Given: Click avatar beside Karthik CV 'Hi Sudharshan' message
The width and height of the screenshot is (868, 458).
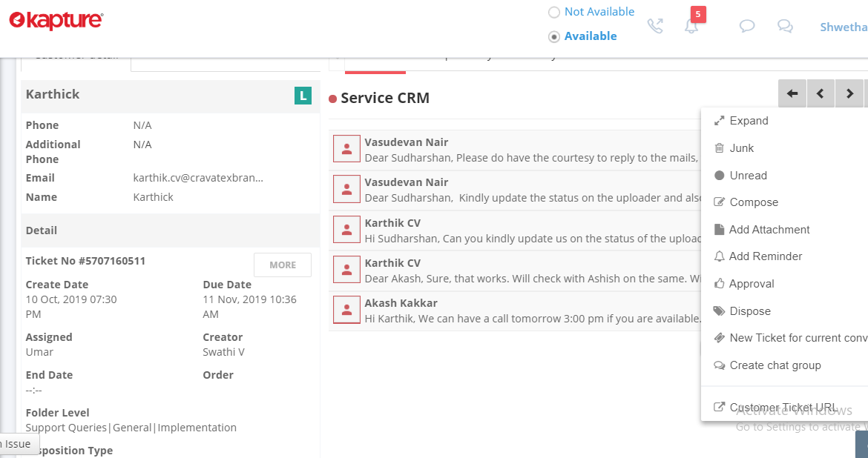Looking at the screenshot, I should pos(346,230).
